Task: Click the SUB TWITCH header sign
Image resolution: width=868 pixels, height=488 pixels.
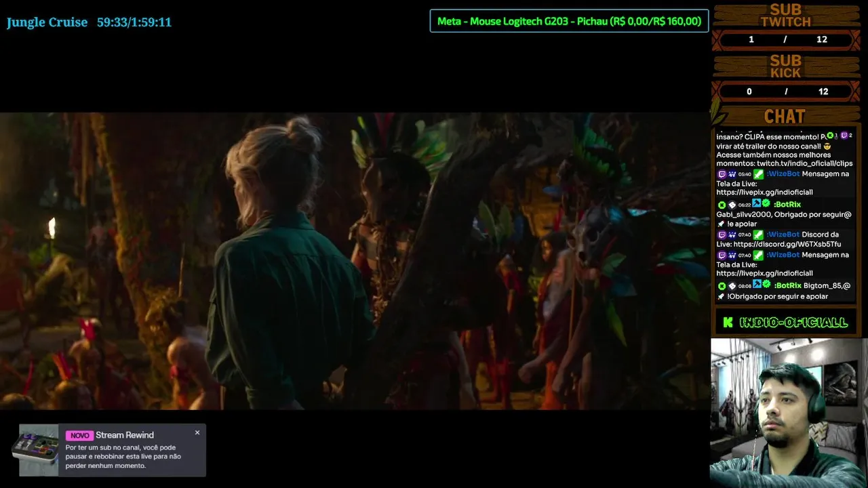Action: [x=785, y=16]
